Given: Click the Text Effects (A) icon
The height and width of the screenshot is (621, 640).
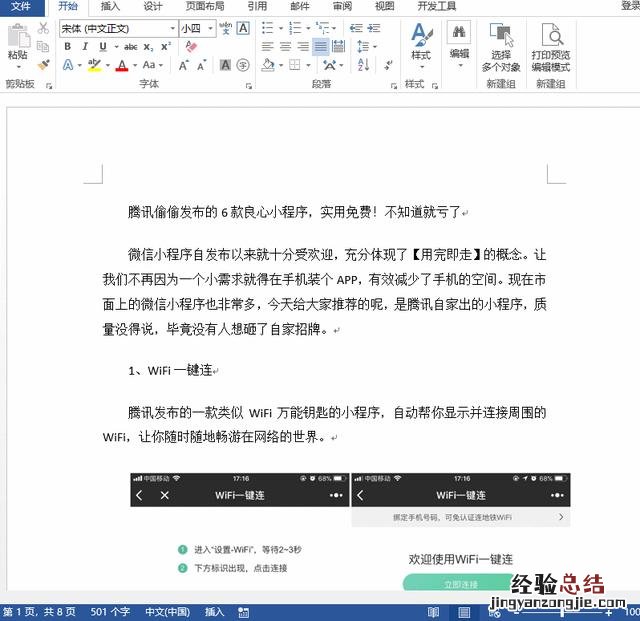Looking at the screenshot, I should [x=68, y=65].
